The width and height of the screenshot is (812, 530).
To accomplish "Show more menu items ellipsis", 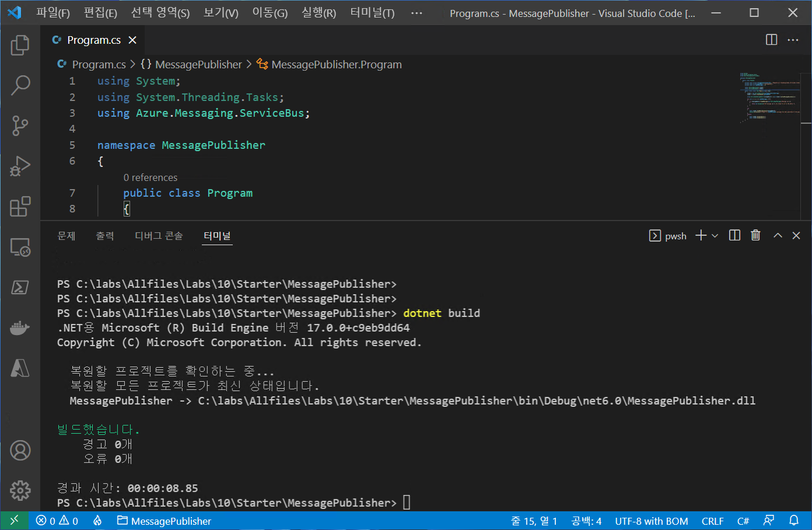I will [416, 13].
